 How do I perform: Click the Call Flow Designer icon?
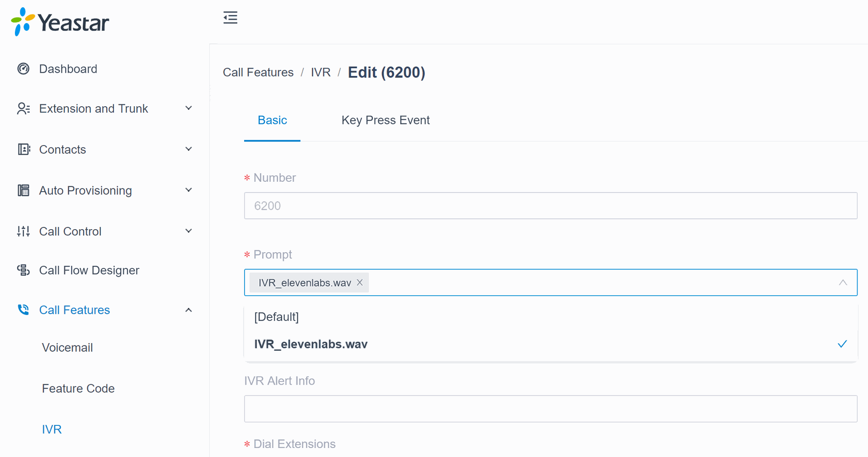(24, 270)
